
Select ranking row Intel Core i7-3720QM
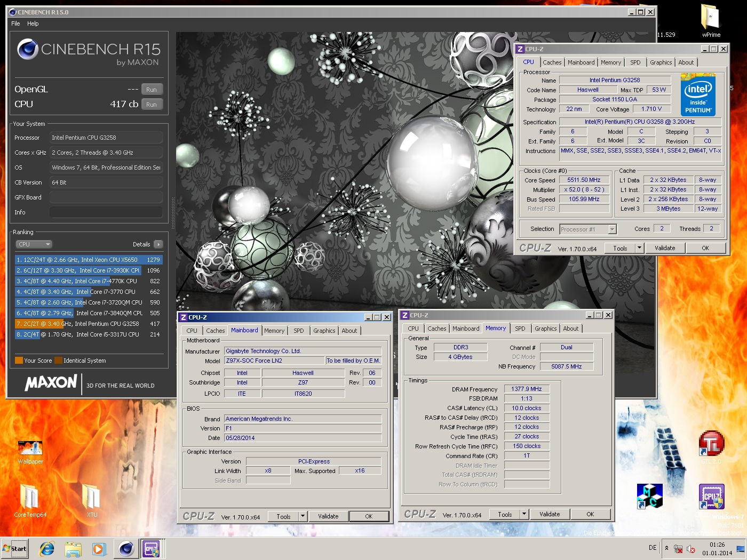pyautogui.click(x=89, y=302)
